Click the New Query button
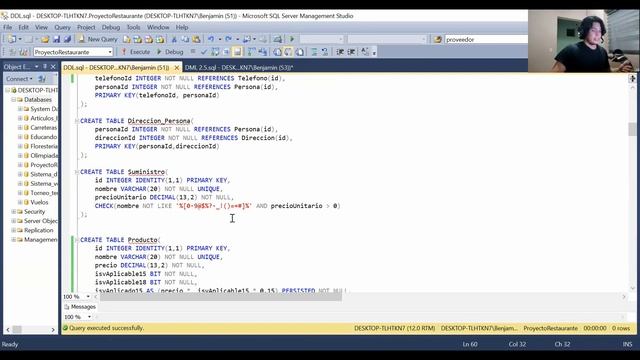The width and height of the screenshot is (640, 360). tap(98, 39)
